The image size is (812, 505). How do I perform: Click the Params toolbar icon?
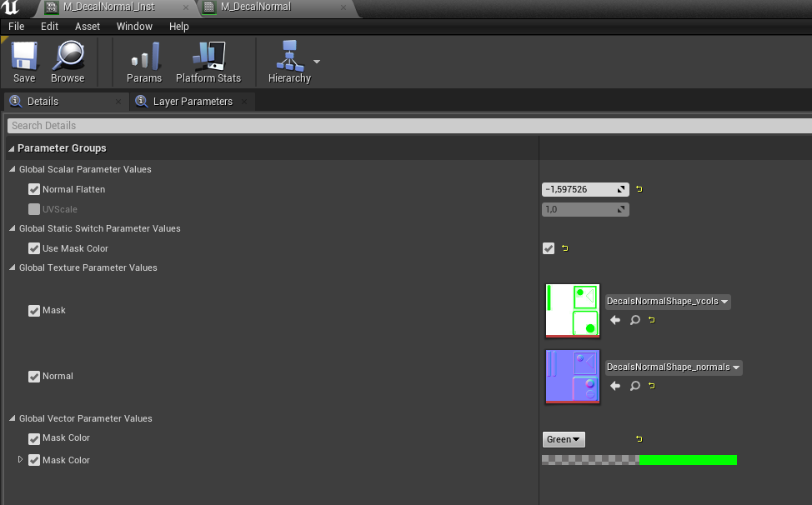[x=144, y=62]
